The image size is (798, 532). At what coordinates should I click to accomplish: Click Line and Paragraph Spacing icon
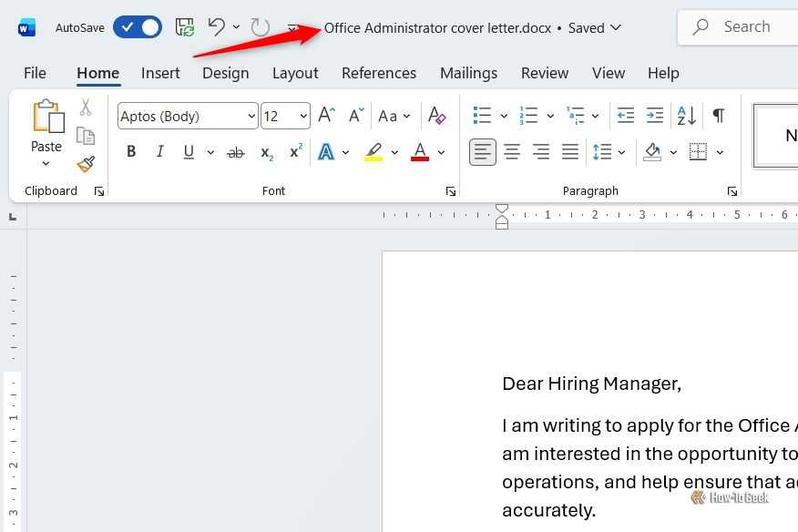click(602, 152)
